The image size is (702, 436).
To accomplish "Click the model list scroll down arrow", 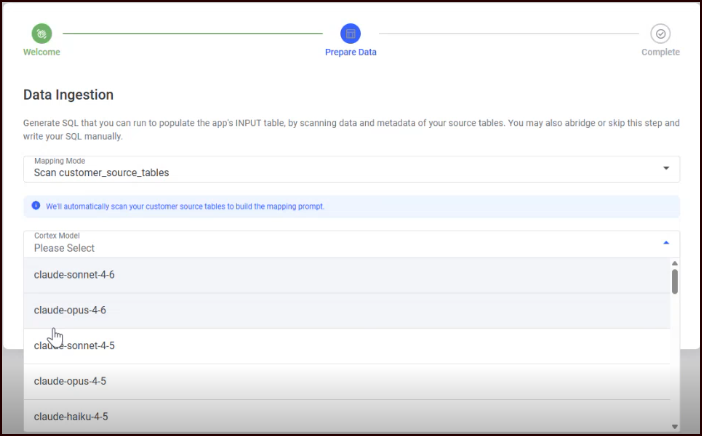I will click(675, 427).
